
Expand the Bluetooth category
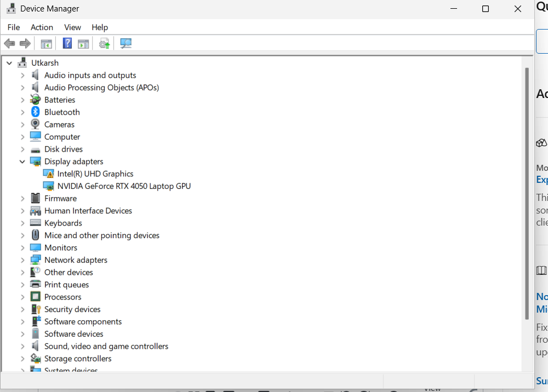(22, 112)
